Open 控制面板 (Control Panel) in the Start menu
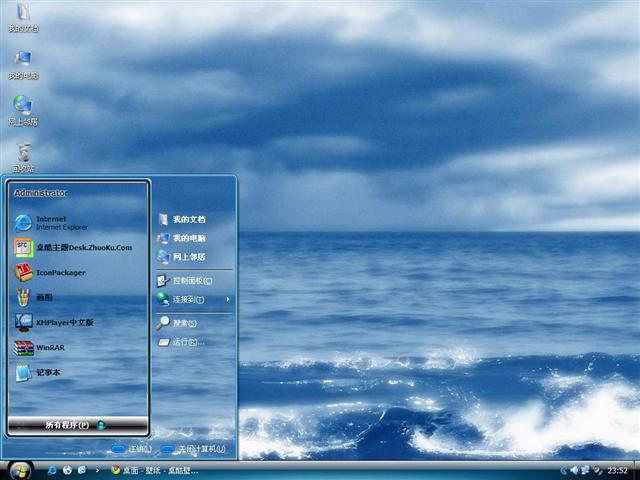Viewport: 640px width, 480px height. pos(190,281)
